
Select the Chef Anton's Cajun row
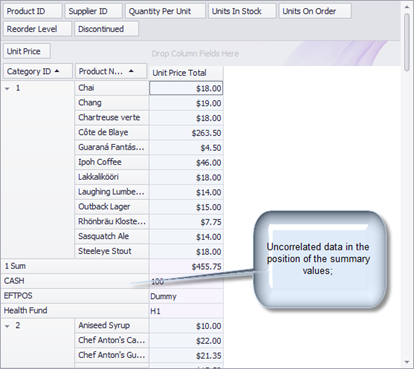112,340
